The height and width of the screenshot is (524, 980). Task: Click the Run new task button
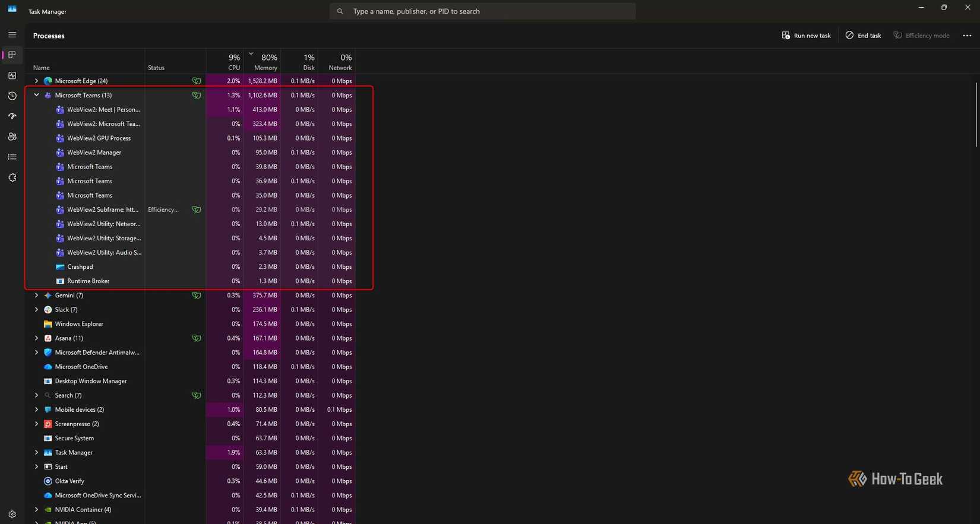coord(806,36)
